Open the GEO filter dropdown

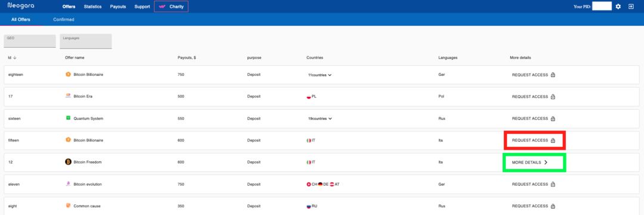click(x=30, y=41)
